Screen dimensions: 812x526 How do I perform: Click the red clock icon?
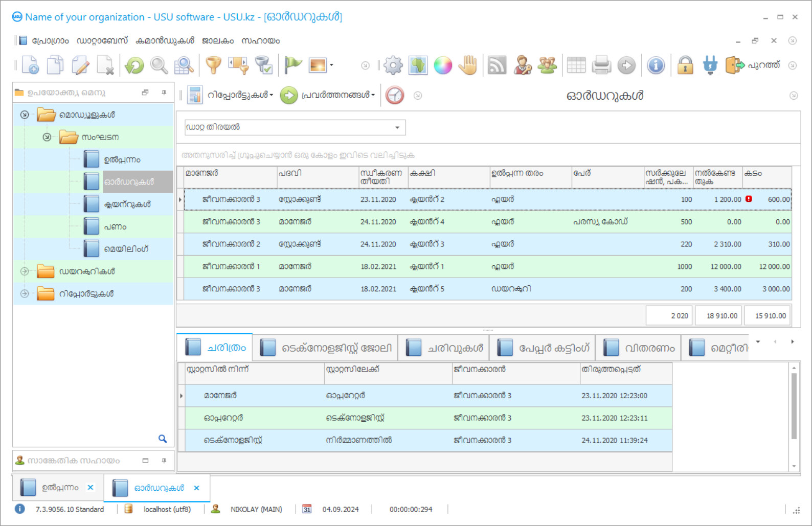[x=395, y=95]
